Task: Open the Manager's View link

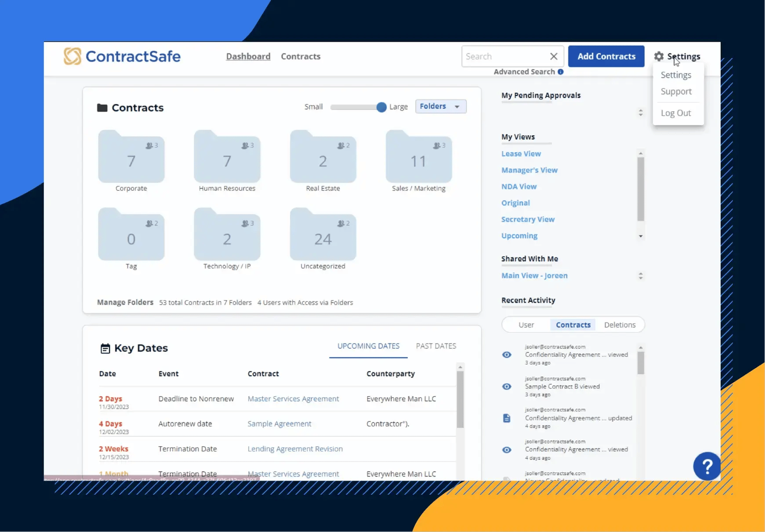Action: point(529,170)
